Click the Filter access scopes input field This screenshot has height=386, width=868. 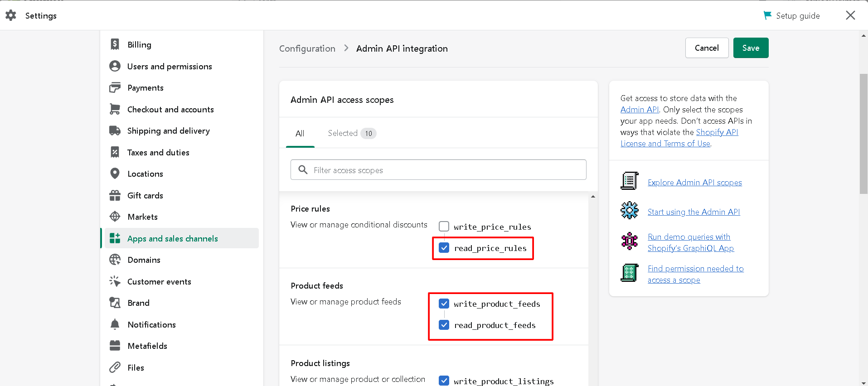click(438, 169)
